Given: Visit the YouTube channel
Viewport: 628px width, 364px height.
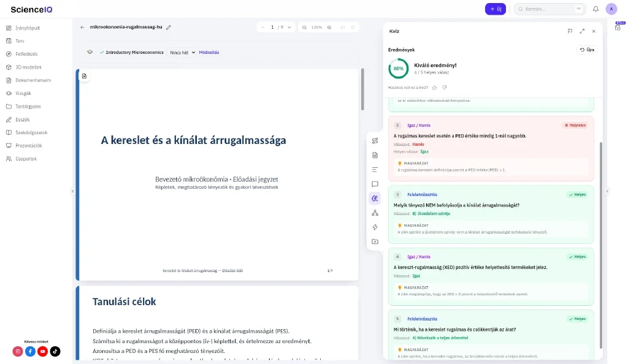Looking at the screenshot, I should point(42,351).
